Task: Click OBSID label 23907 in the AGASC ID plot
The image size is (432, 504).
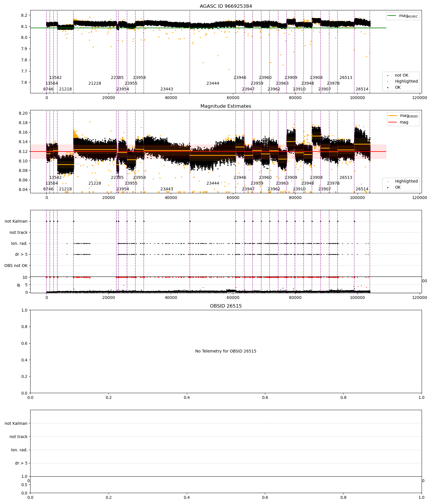Action: 325,89
